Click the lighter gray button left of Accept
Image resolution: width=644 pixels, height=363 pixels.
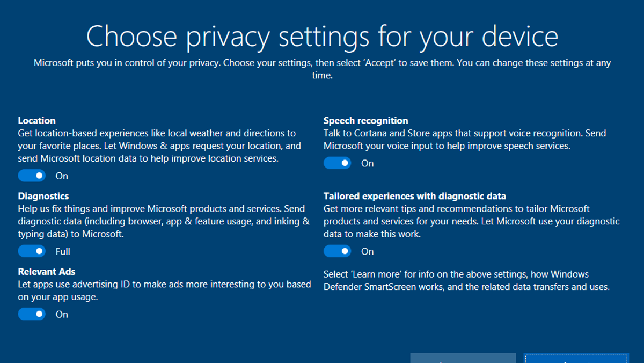[x=463, y=358]
